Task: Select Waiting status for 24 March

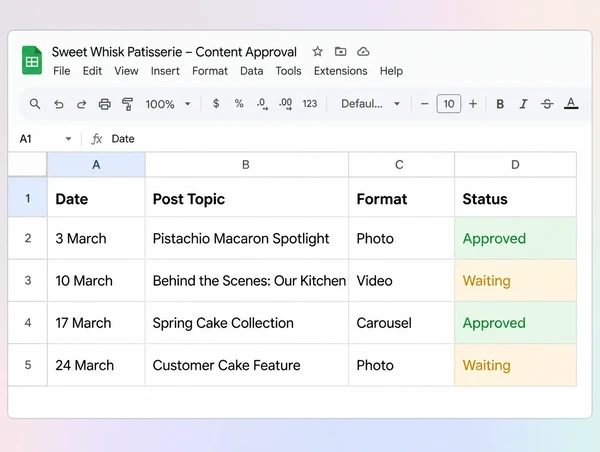Action: 515,365
